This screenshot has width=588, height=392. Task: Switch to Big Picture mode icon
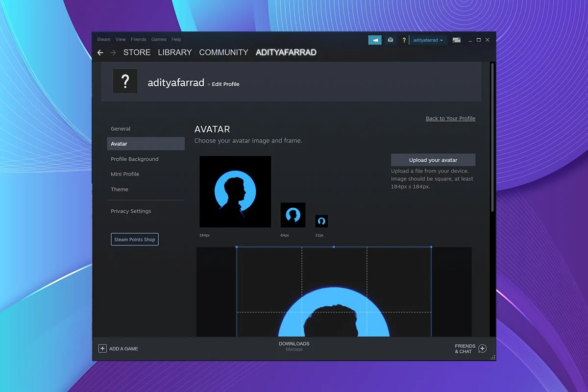[x=457, y=40]
